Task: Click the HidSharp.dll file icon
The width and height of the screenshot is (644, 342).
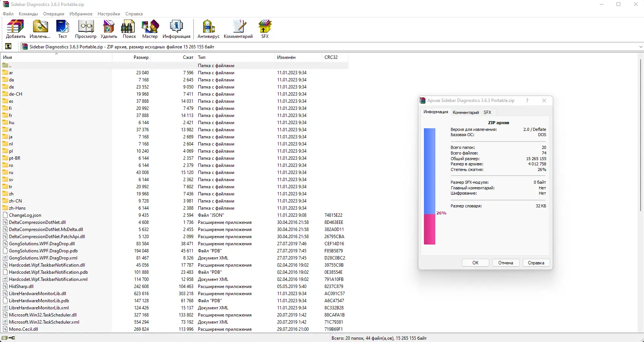Action: [x=5, y=286]
